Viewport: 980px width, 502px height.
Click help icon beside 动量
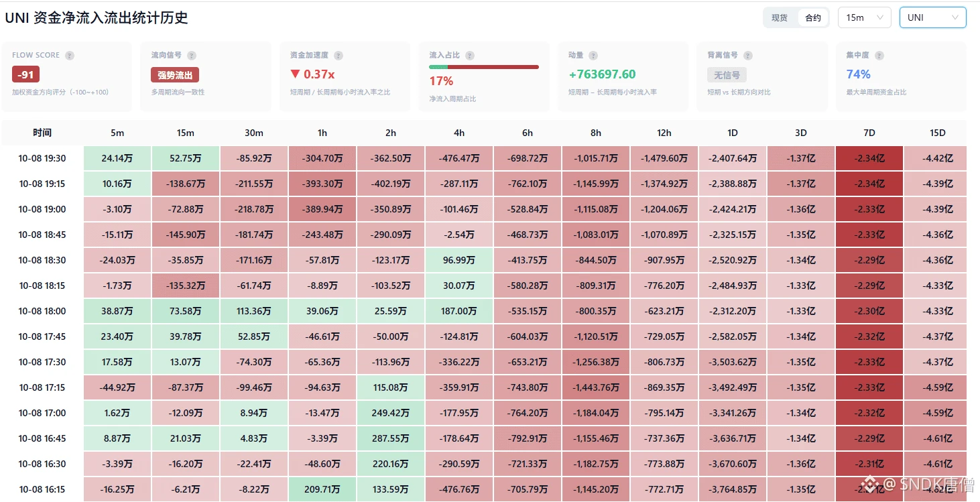tap(593, 56)
